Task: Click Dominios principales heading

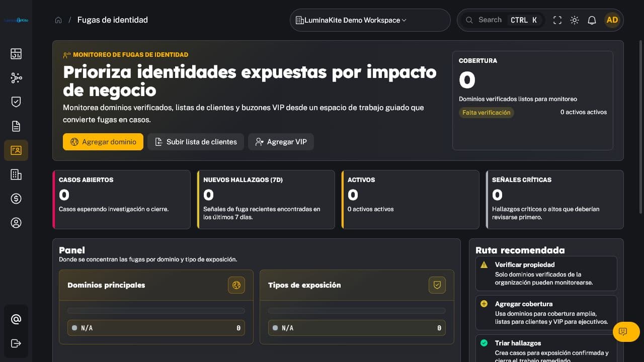Action: click(x=106, y=285)
